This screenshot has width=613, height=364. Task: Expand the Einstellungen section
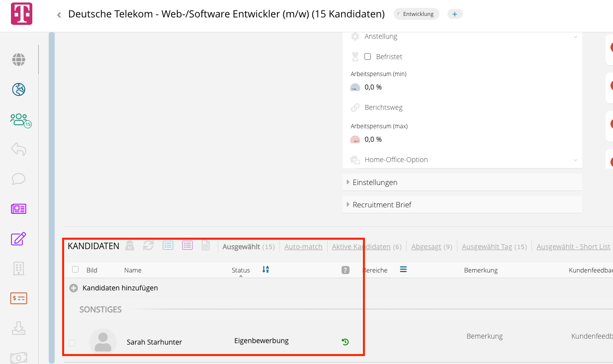(462, 182)
